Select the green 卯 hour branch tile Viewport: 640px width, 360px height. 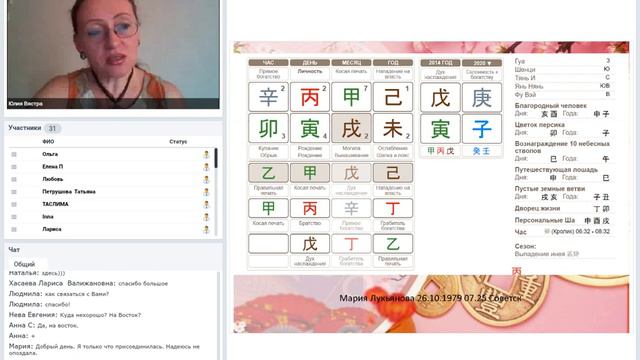coord(268,128)
